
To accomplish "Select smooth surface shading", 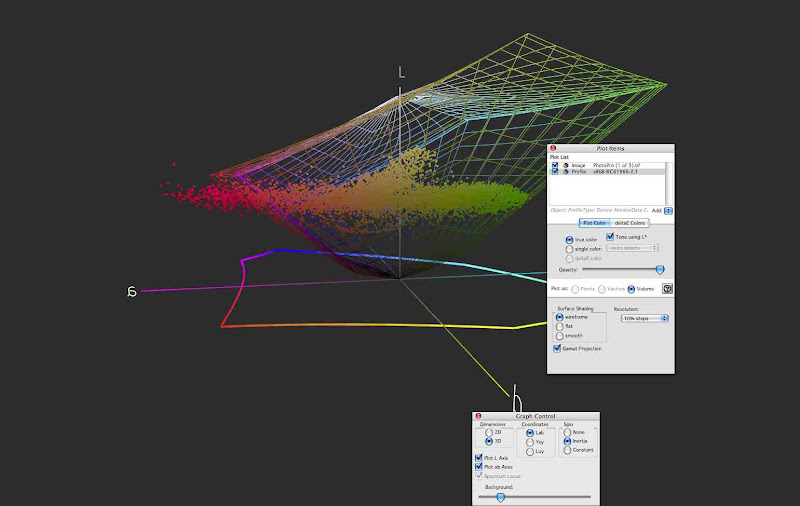I will pos(560,336).
